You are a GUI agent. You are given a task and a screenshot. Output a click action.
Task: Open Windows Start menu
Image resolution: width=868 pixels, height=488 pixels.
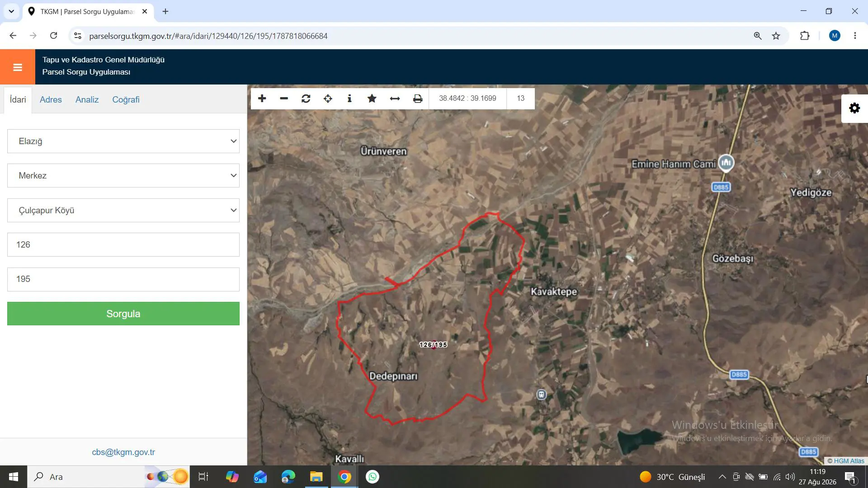point(14,477)
